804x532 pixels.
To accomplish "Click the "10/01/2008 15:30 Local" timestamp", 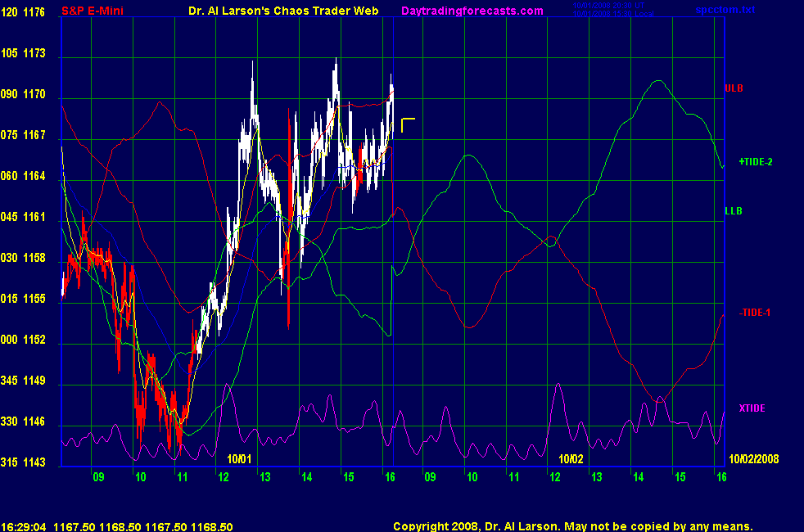I will click(x=613, y=13).
